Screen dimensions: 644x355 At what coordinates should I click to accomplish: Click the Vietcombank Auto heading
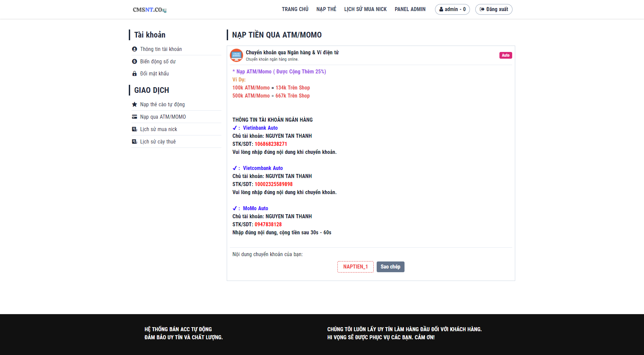(263, 168)
